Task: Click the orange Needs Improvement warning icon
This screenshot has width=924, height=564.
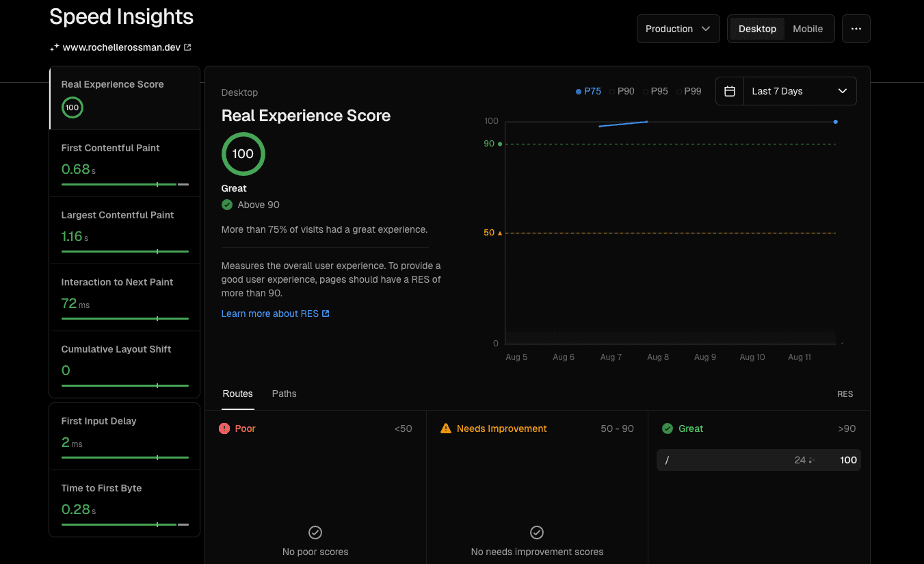Action: point(446,428)
